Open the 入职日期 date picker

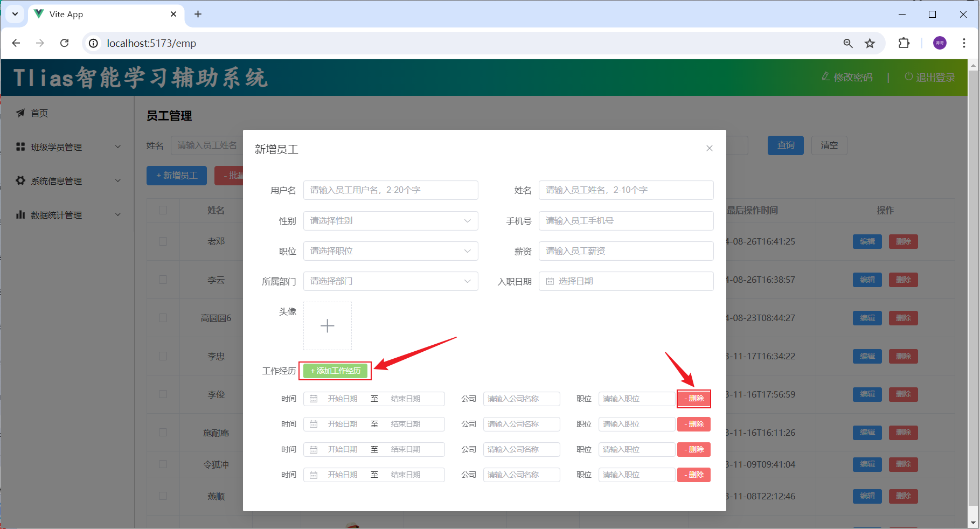[625, 281]
